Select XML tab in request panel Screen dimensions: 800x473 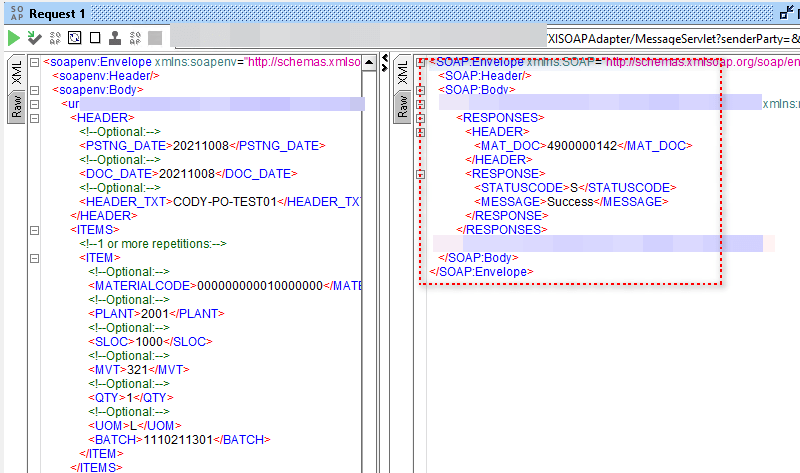coord(16,72)
